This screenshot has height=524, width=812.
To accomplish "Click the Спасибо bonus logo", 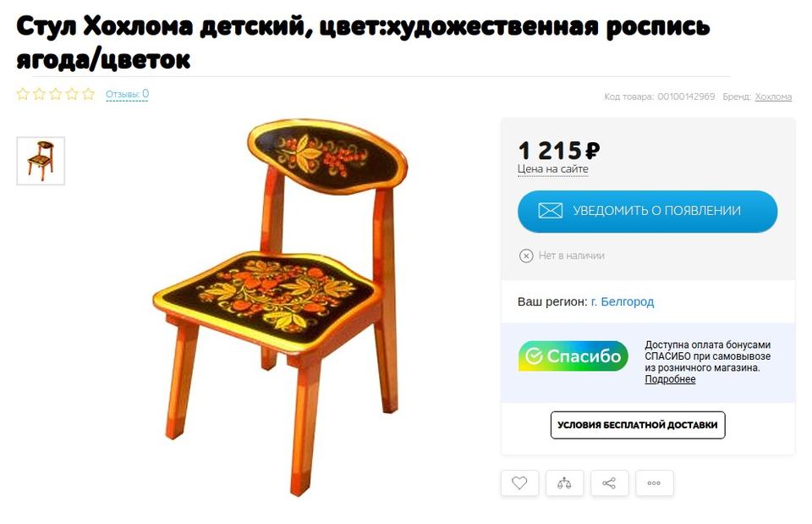I will tap(573, 356).
